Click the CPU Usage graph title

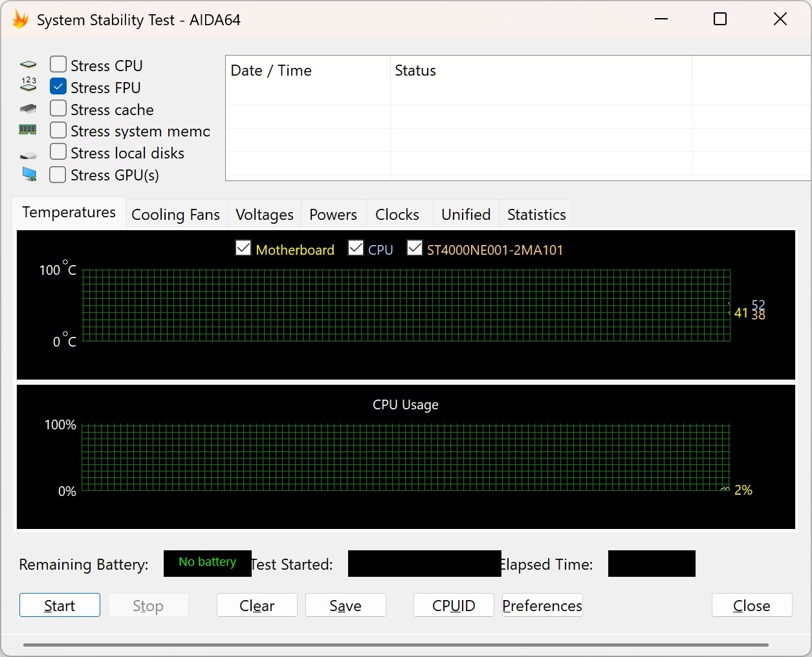[406, 405]
